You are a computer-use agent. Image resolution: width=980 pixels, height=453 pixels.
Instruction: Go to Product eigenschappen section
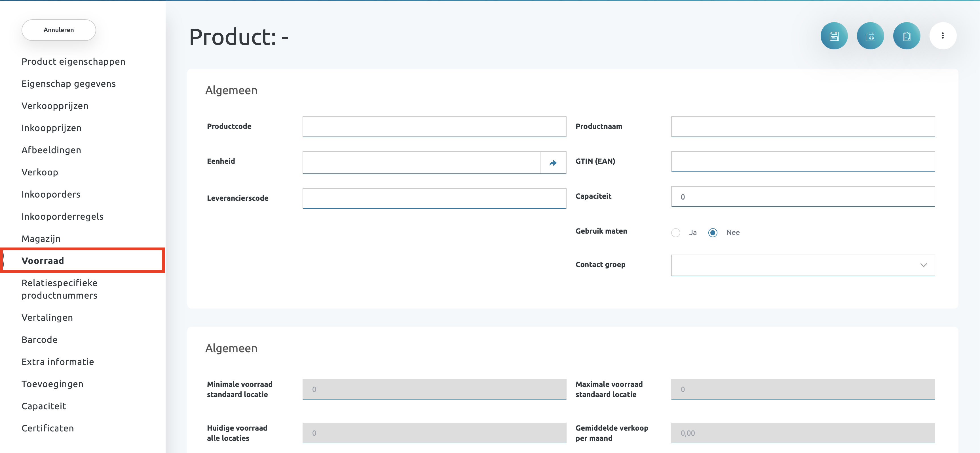(73, 62)
